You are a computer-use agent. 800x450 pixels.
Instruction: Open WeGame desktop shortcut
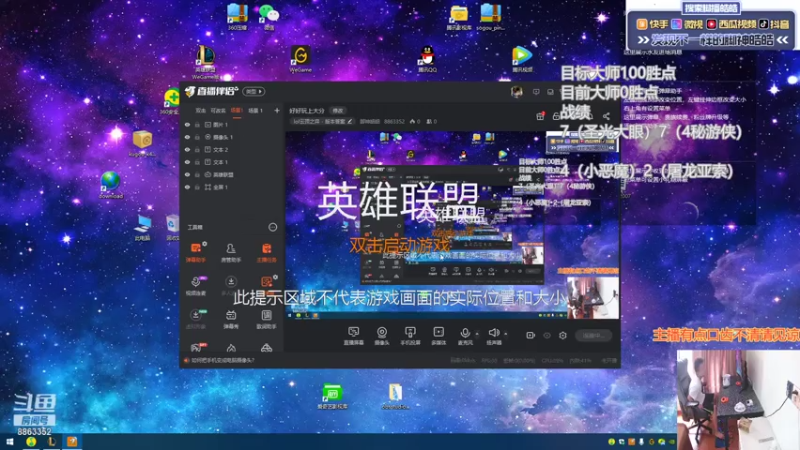301,59
